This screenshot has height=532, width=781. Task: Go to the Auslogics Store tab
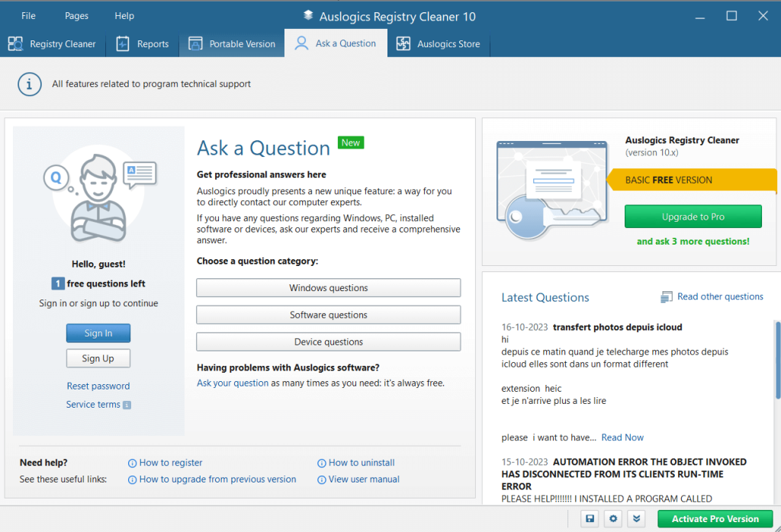pyautogui.click(x=439, y=43)
